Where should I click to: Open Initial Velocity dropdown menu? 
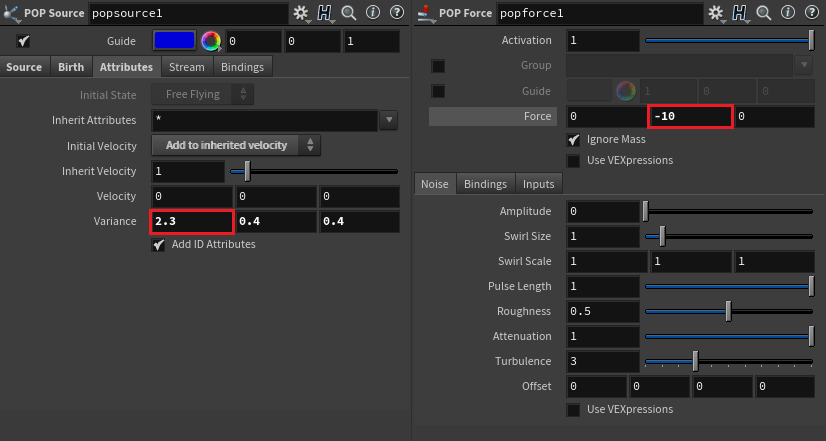(236, 145)
